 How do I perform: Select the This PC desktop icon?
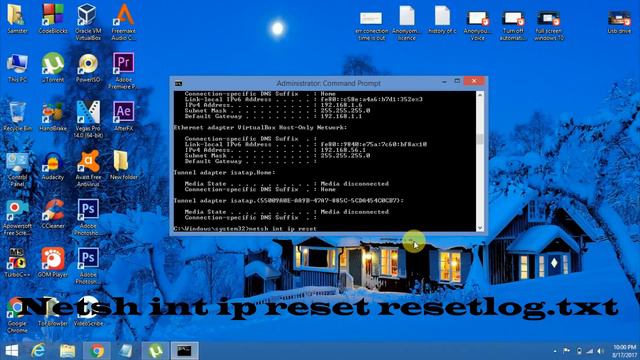coord(17,68)
